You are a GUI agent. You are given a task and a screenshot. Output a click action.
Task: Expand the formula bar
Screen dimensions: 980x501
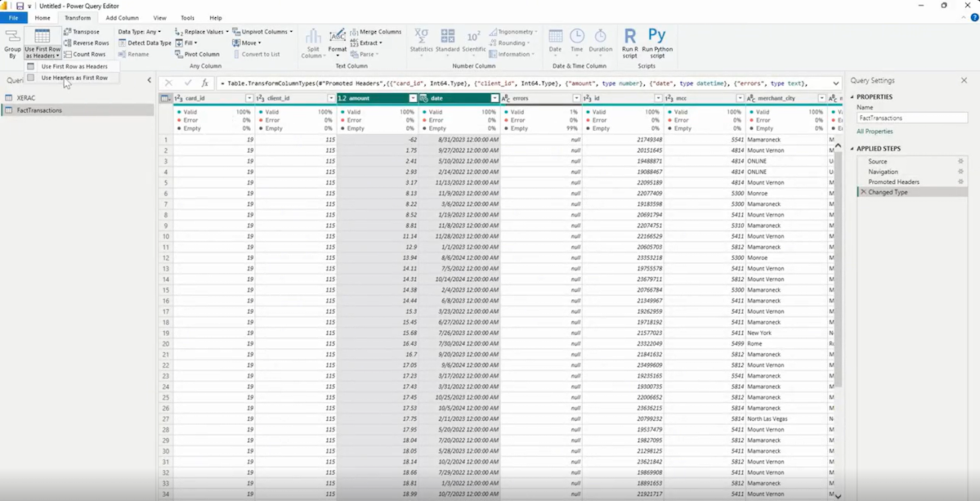tap(835, 83)
